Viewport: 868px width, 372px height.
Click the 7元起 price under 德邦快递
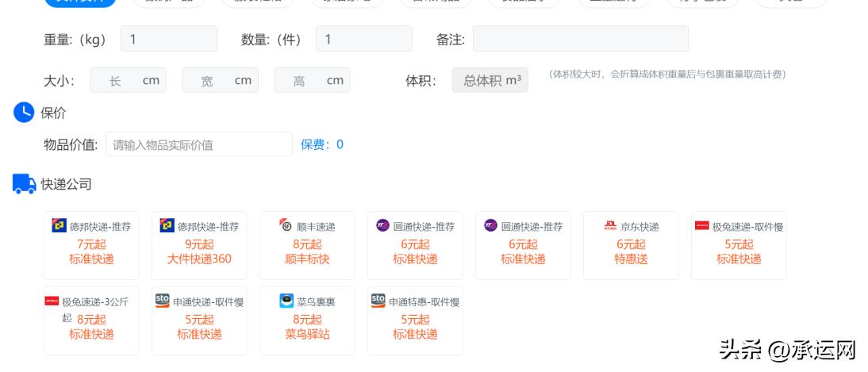(91, 244)
